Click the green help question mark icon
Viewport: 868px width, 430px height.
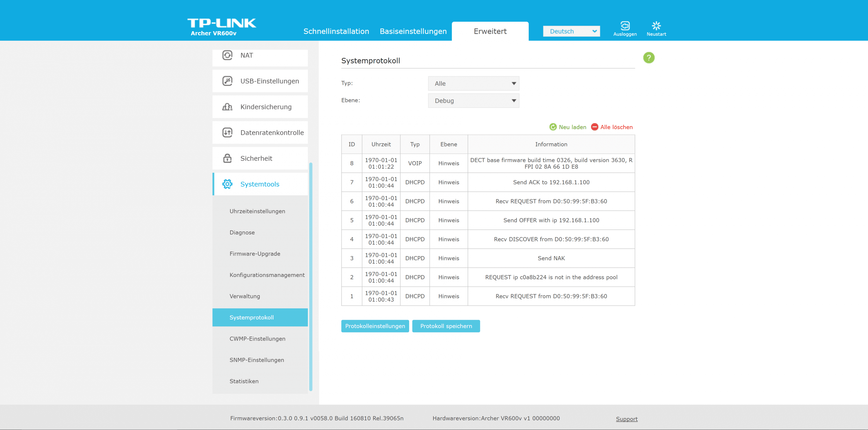point(648,58)
